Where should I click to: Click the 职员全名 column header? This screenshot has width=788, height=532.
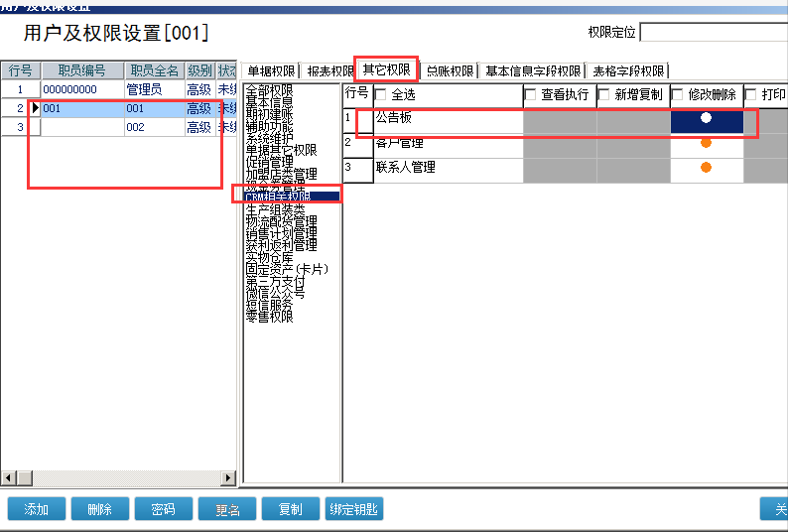[x=154, y=70]
